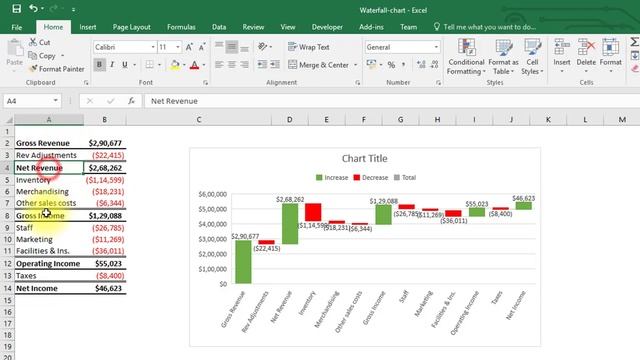Screen dimensions: 640x360
Task: Switch to the Data tab
Action: pos(219,27)
